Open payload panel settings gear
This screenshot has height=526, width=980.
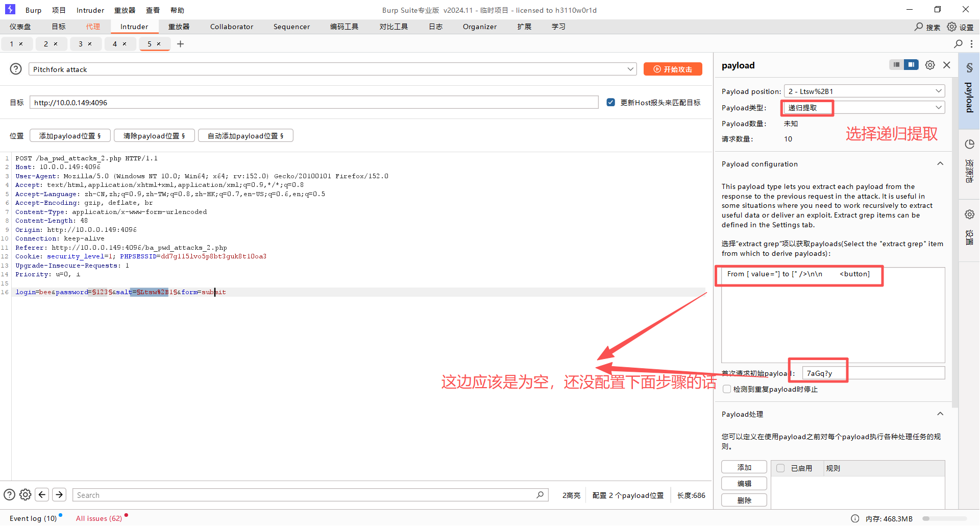click(930, 65)
